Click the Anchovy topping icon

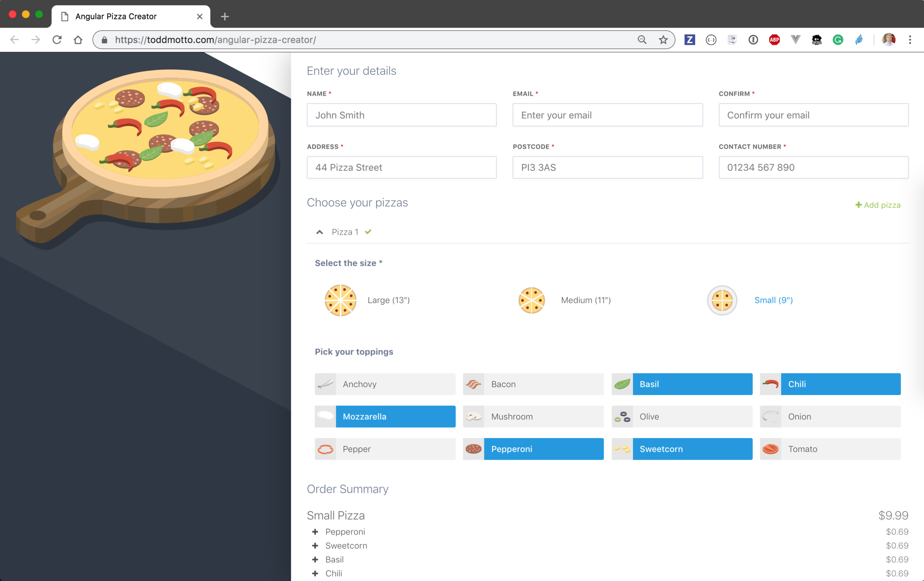325,384
